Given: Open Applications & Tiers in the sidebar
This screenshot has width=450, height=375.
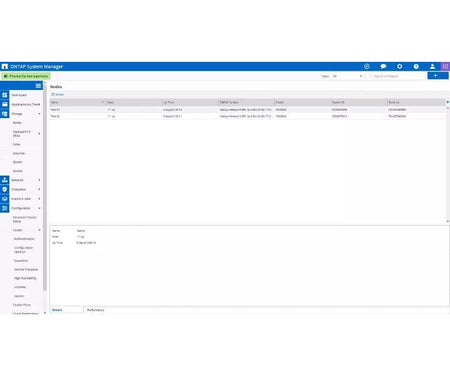Looking at the screenshot, I should point(26,104).
